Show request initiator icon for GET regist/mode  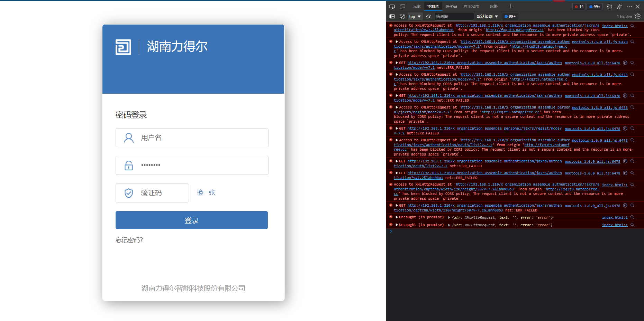[625, 129]
